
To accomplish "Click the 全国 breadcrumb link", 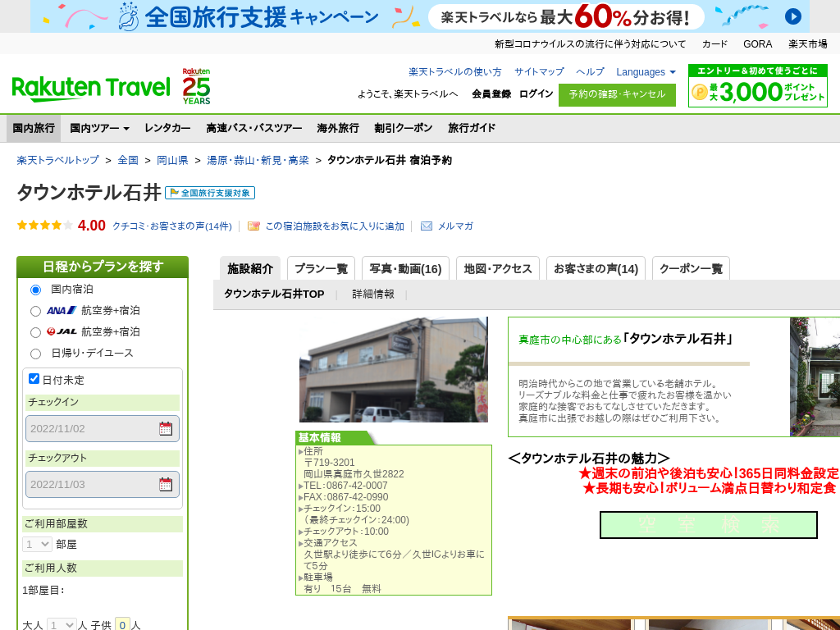I will pyautogui.click(x=128, y=160).
